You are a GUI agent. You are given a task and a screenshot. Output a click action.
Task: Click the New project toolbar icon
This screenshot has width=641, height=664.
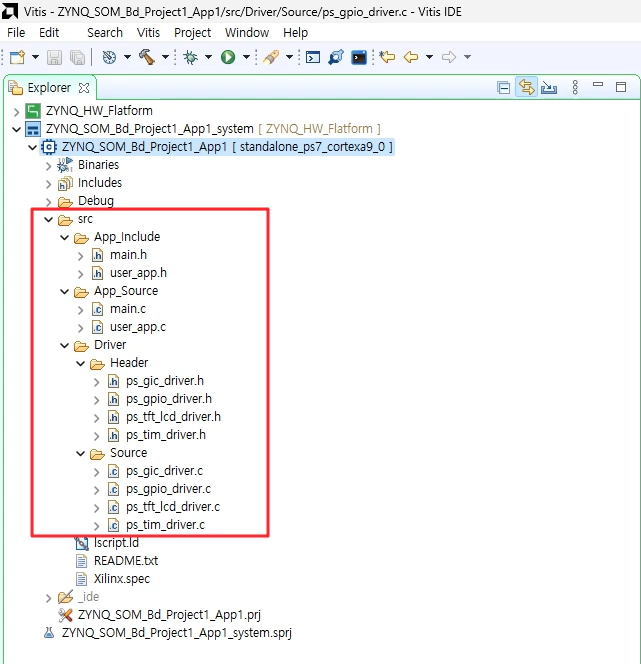(x=17, y=57)
